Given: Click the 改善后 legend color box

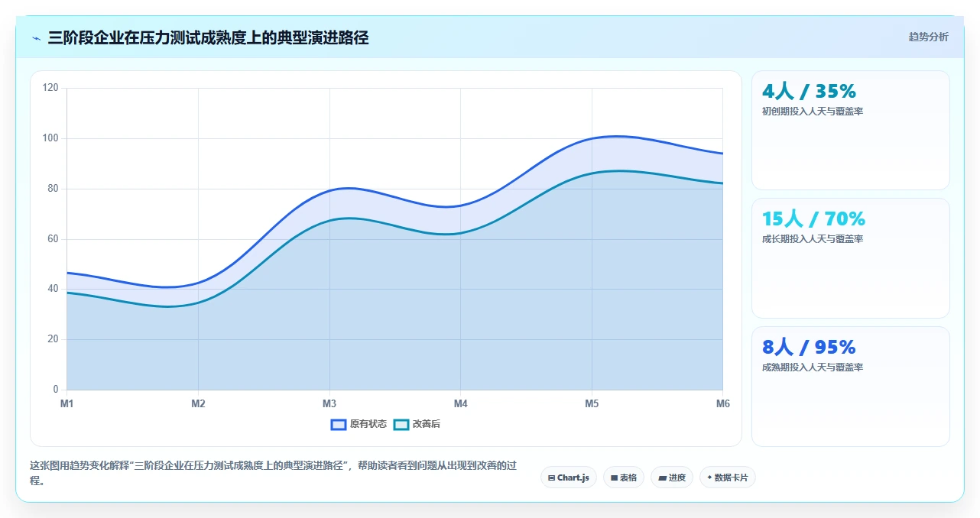Looking at the screenshot, I should pyautogui.click(x=401, y=424).
